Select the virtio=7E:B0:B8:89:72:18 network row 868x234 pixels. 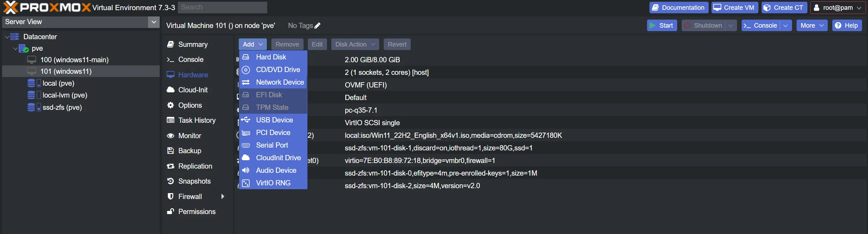tap(550, 161)
